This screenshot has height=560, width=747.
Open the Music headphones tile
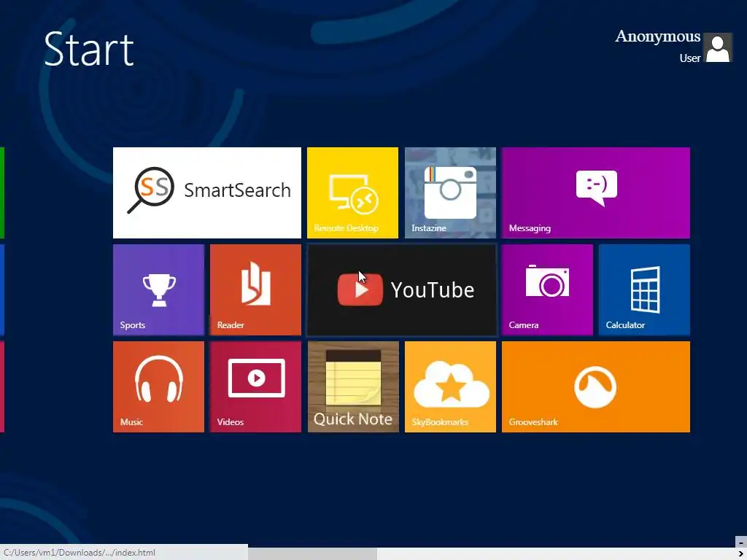158,386
